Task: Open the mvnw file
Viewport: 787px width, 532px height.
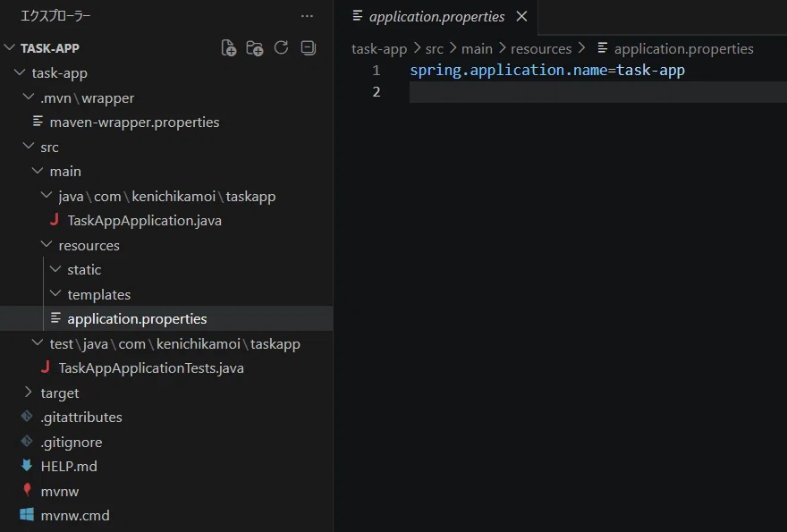Action: point(60,492)
